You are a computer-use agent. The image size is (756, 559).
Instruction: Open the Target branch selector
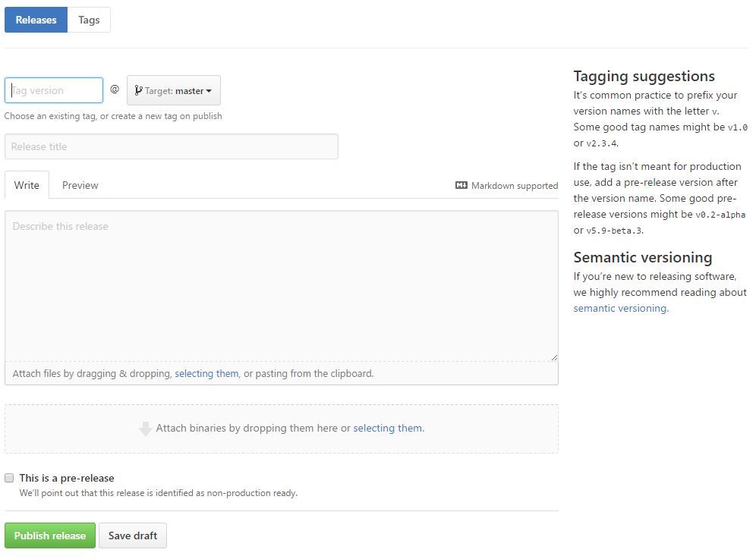click(174, 90)
